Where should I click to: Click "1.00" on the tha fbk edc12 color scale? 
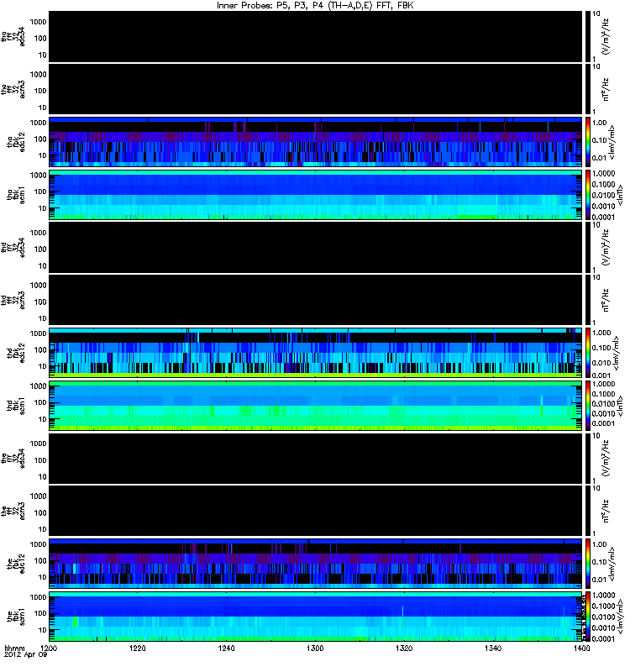pos(600,123)
